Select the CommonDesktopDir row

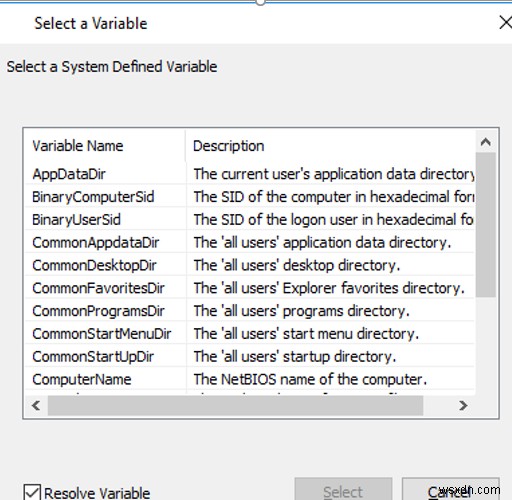(x=250, y=265)
